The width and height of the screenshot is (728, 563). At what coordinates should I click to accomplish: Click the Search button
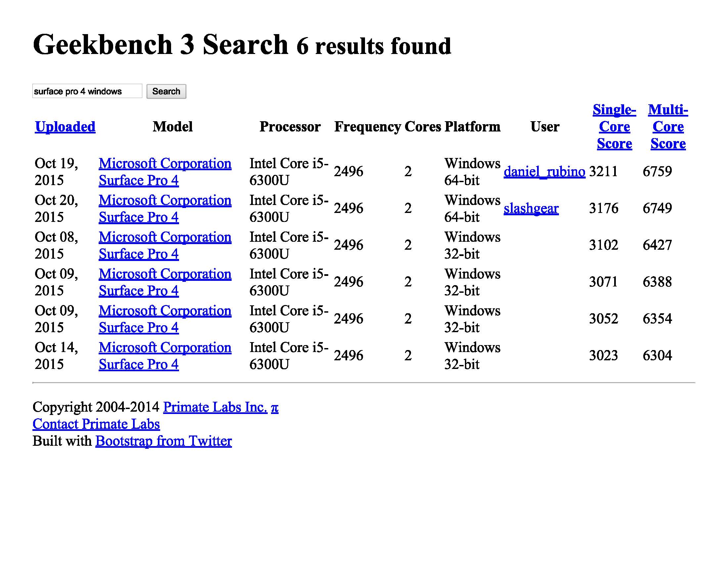[x=167, y=91]
